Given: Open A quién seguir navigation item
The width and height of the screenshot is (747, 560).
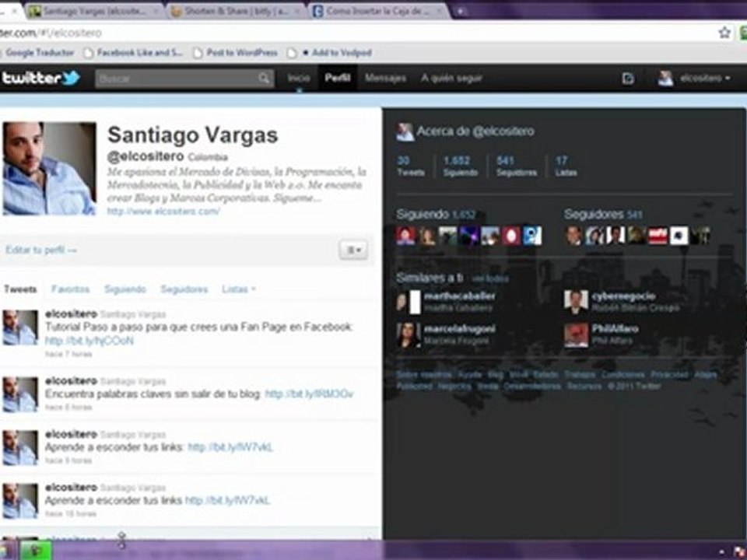Looking at the screenshot, I should [451, 78].
